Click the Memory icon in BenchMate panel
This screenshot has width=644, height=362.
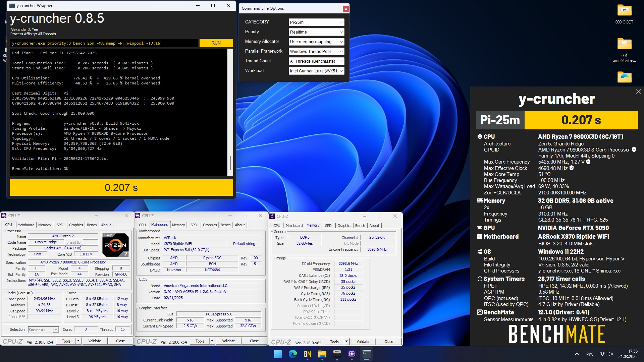(x=480, y=201)
